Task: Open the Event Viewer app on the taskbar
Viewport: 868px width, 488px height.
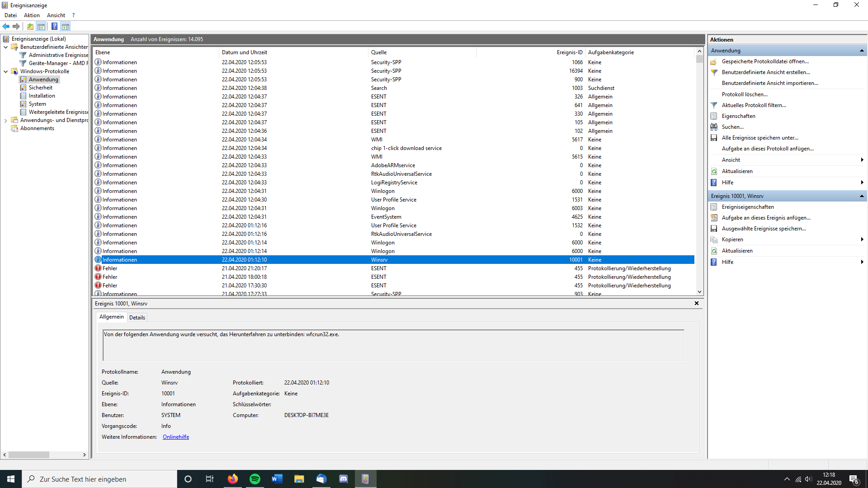Action: pyautogui.click(x=365, y=479)
